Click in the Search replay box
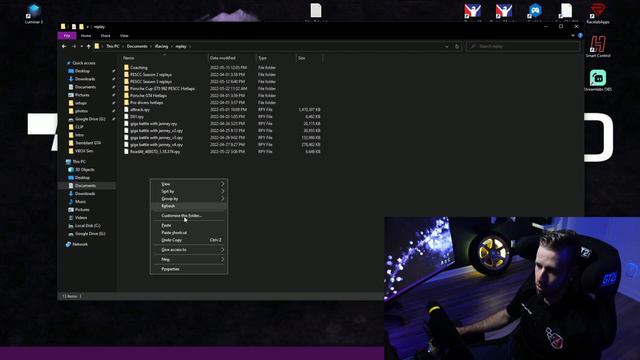This screenshot has width=640, height=360. pos(524,47)
